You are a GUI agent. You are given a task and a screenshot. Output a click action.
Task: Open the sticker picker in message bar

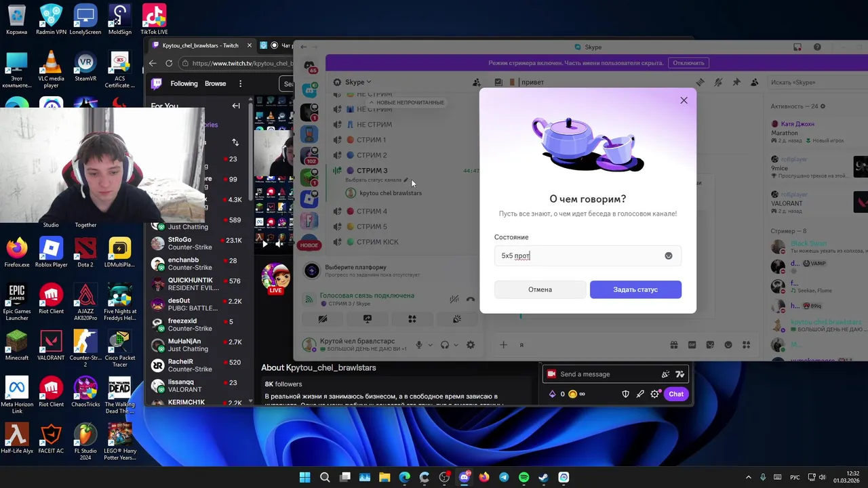[x=711, y=345]
